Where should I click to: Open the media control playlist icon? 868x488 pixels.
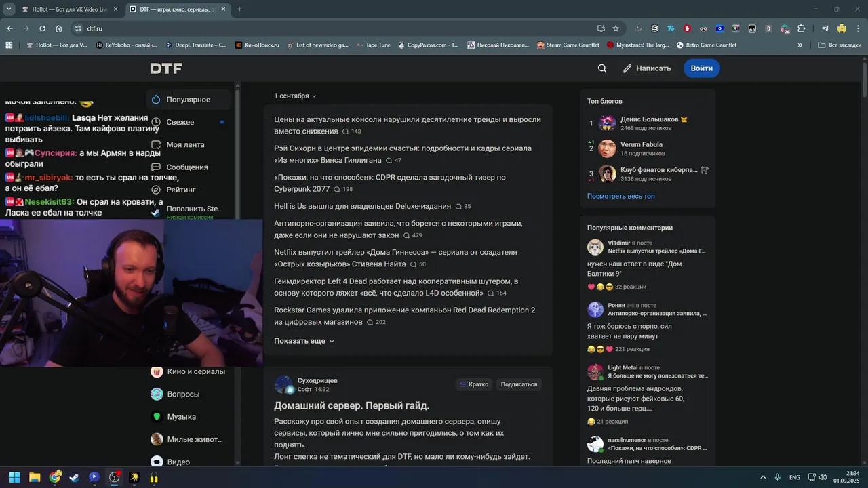pyautogui.click(x=825, y=28)
